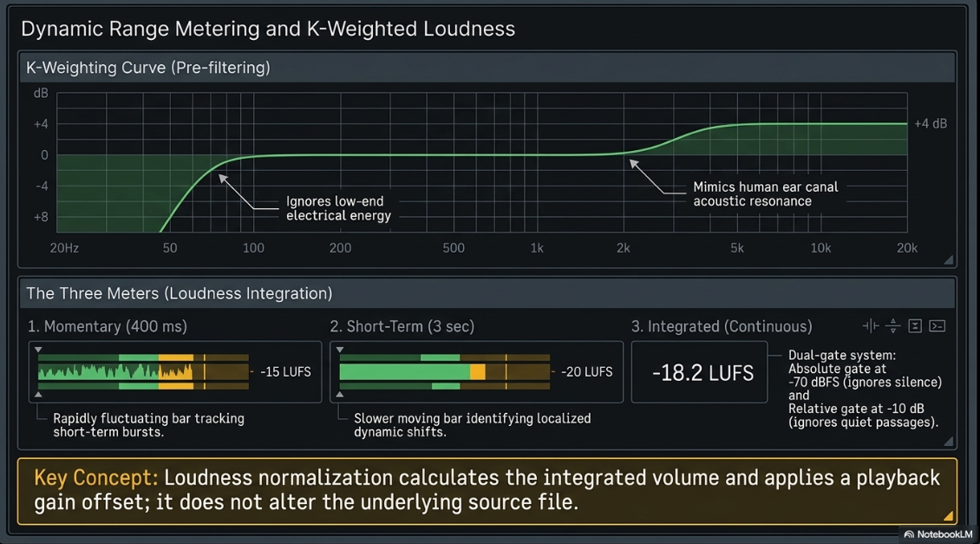980x544 pixels.
Task: Click the 20Hz frequency axis label
Action: pyautogui.click(x=64, y=248)
